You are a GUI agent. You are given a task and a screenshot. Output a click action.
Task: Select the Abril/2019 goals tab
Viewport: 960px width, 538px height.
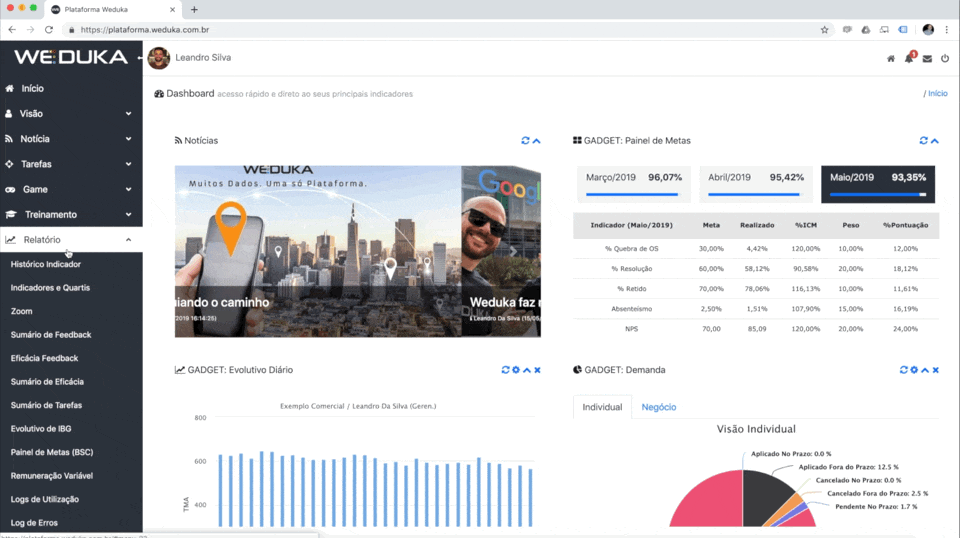(x=756, y=184)
